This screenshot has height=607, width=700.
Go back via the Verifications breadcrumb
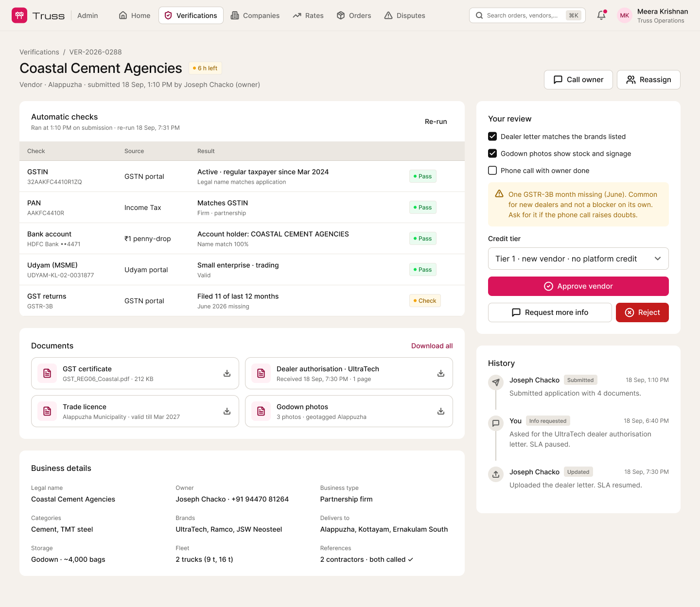tap(39, 52)
